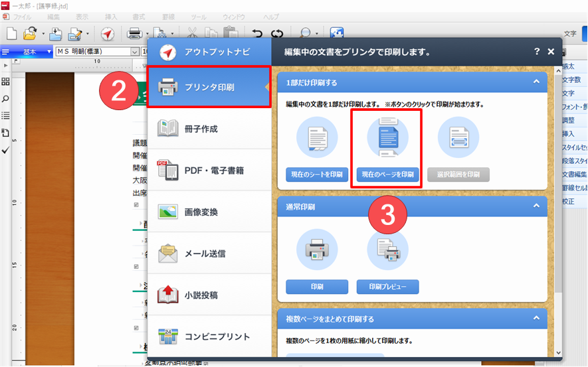
Task: Click the Output Navi scrollbar down arrow
Action: coord(558,352)
